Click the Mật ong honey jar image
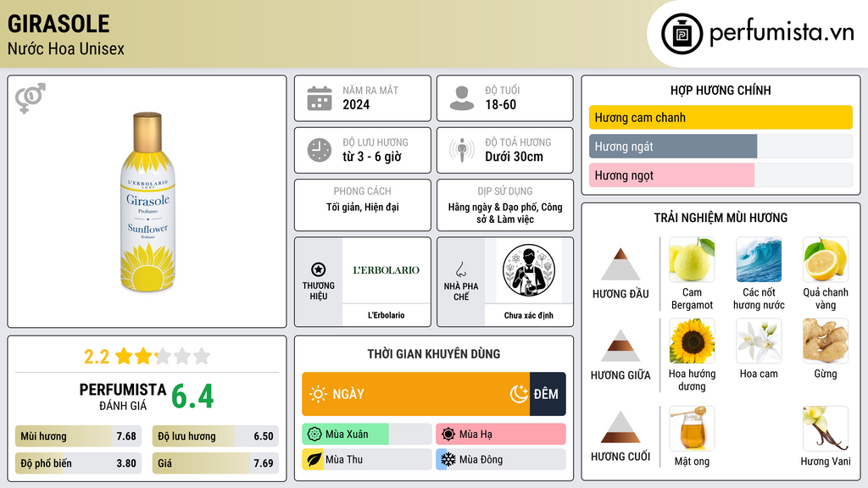 click(x=692, y=429)
